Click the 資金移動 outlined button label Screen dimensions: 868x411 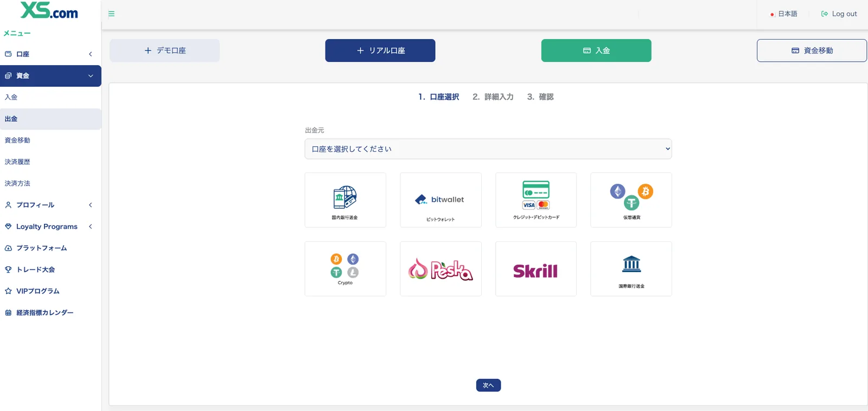click(x=819, y=50)
